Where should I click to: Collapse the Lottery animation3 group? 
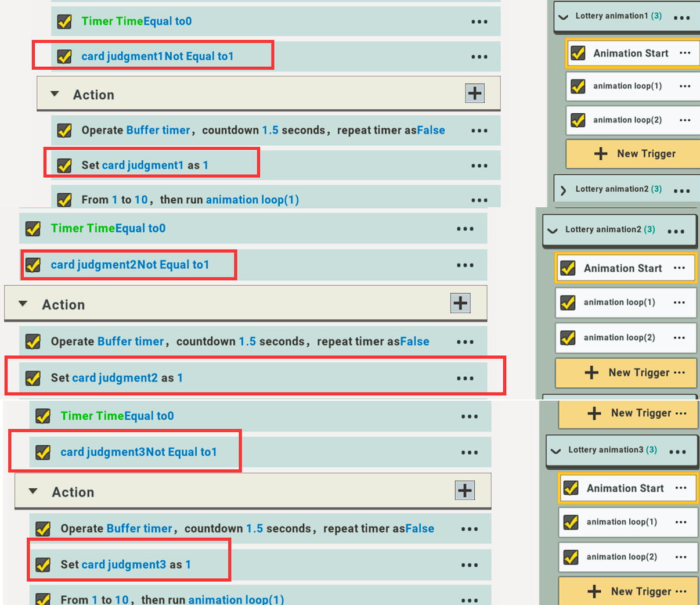coord(556,451)
